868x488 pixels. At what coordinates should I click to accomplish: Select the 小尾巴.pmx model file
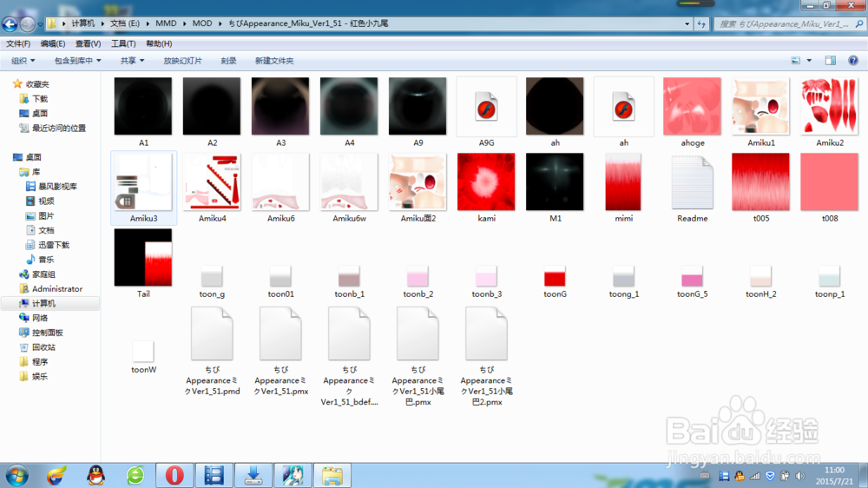418,334
